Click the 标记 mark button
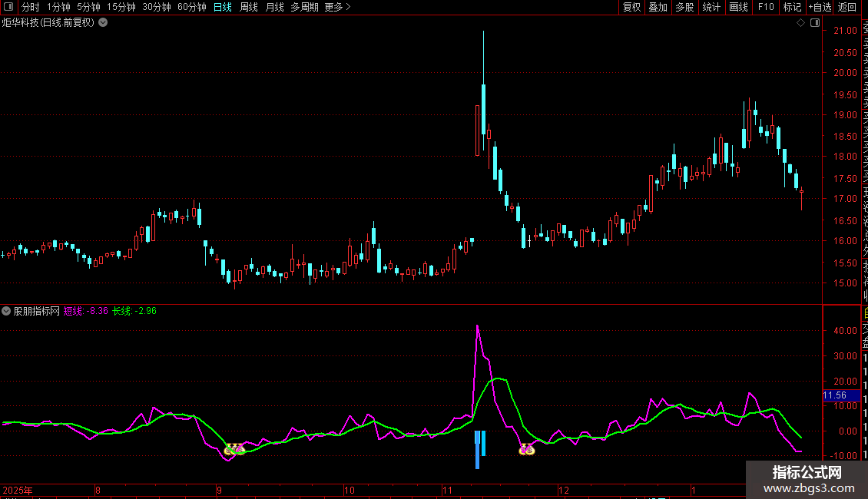The width and height of the screenshot is (868, 499). pyautogui.click(x=792, y=7)
